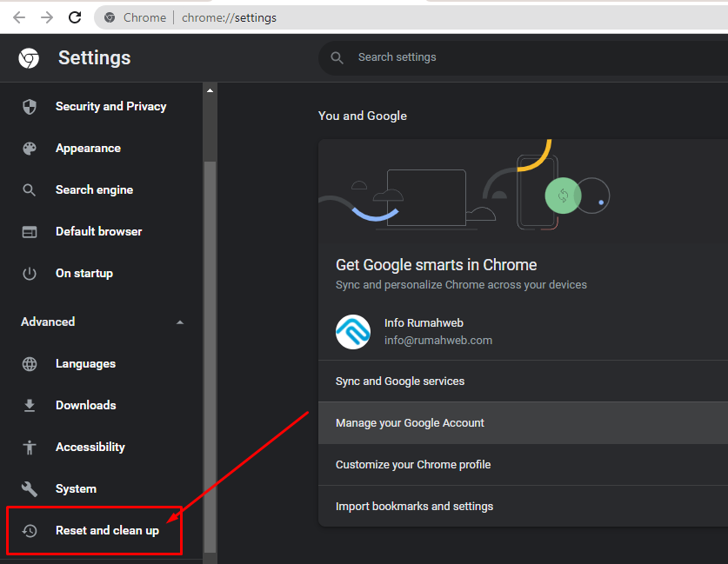Open Manage your Google Account
The width and height of the screenshot is (728, 564).
click(x=523, y=423)
